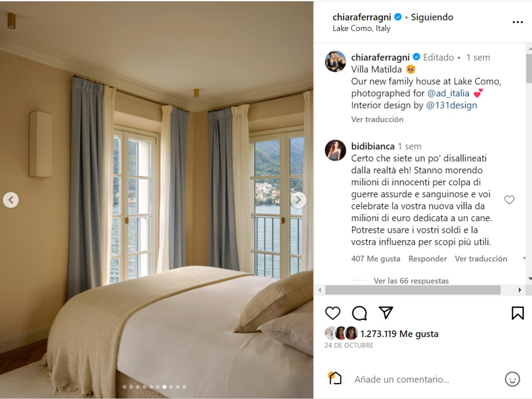Click the horizontal scrollbar in comments
532x399 pixels.
pos(413,290)
